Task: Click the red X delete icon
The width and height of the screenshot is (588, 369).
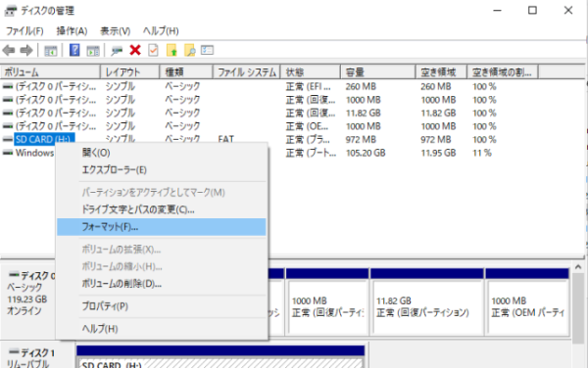Action: click(135, 50)
